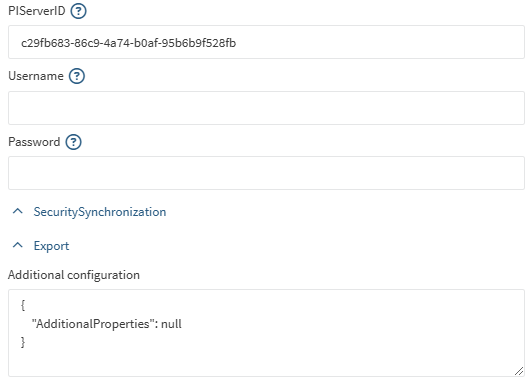Show help for the Username field
This screenshot has height=383, width=531.
coord(77,76)
